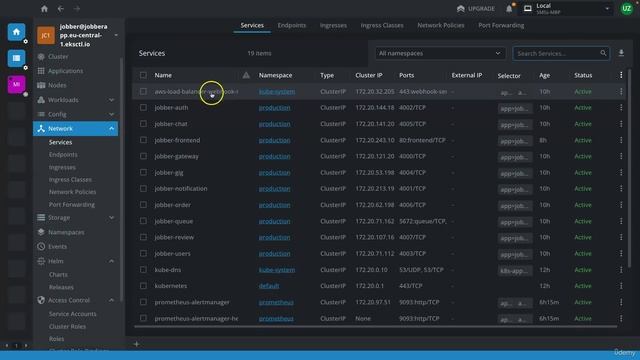Image resolution: width=640 pixels, height=360 pixels.
Task: Check the kube-dns row checkbox
Action: [x=143, y=270]
